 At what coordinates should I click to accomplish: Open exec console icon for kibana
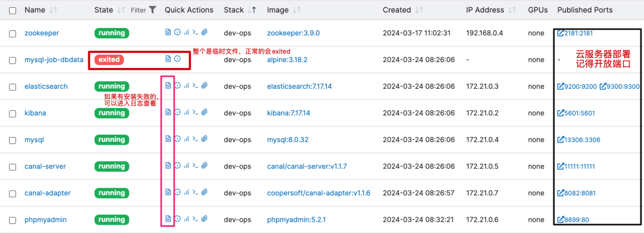point(196,112)
